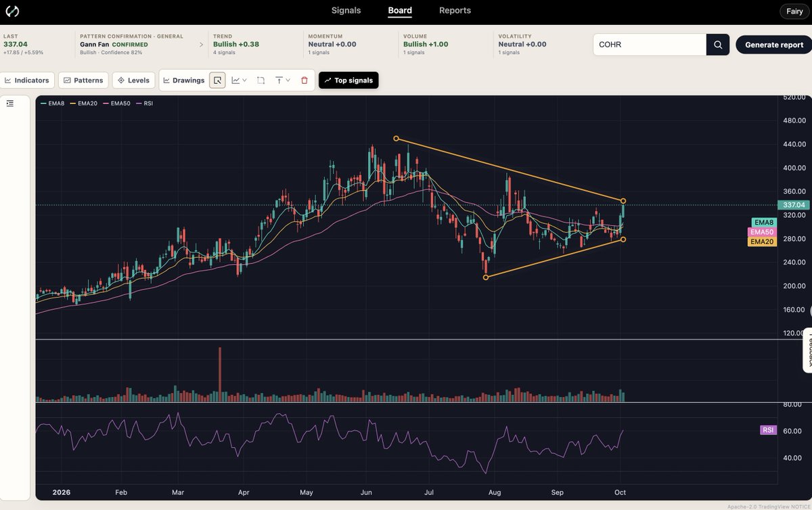Click the Generate report button
The height and width of the screenshot is (510, 812).
(x=773, y=45)
